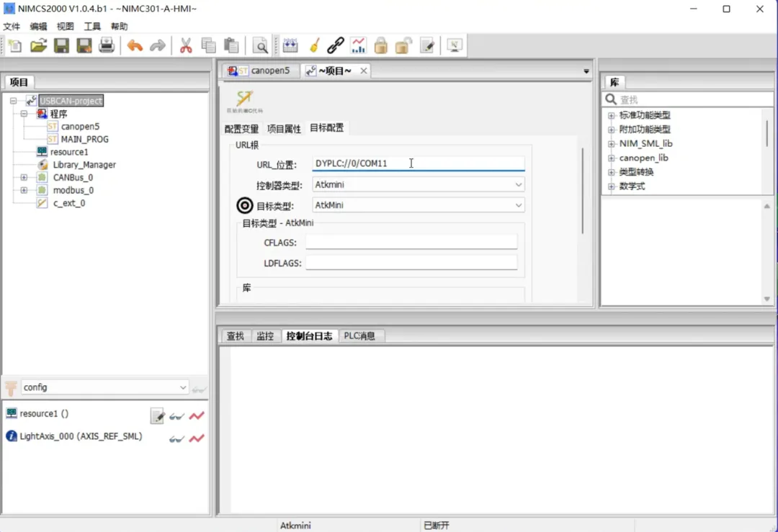Clean the build with the broom icon

click(x=314, y=45)
